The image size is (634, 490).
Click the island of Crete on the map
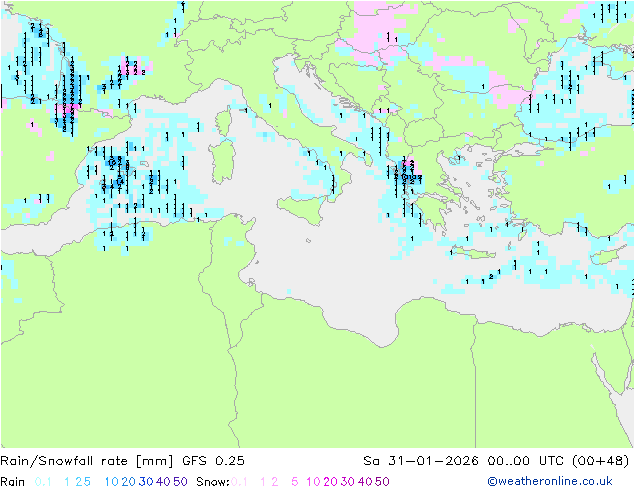coord(473,253)
